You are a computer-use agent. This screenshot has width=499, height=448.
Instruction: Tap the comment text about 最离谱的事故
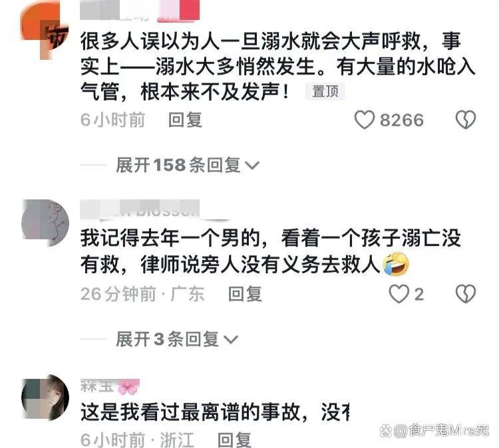(x=215, y=412)
